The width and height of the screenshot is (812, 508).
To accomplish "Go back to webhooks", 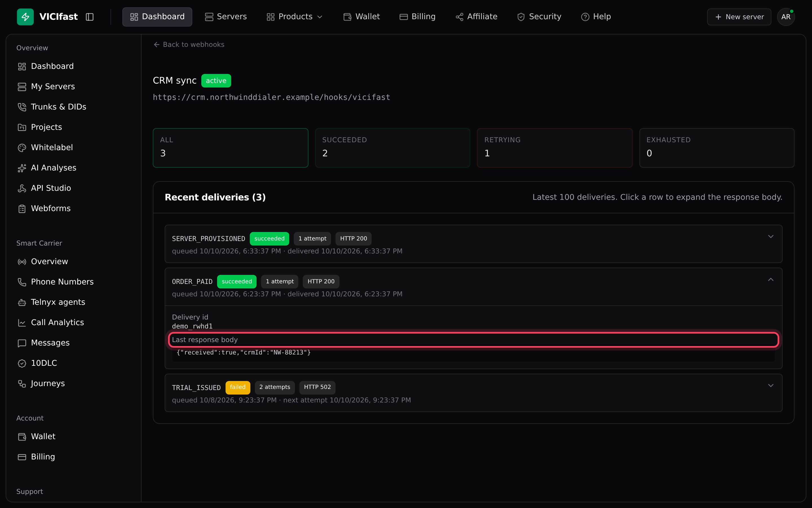I will [189, 45].
